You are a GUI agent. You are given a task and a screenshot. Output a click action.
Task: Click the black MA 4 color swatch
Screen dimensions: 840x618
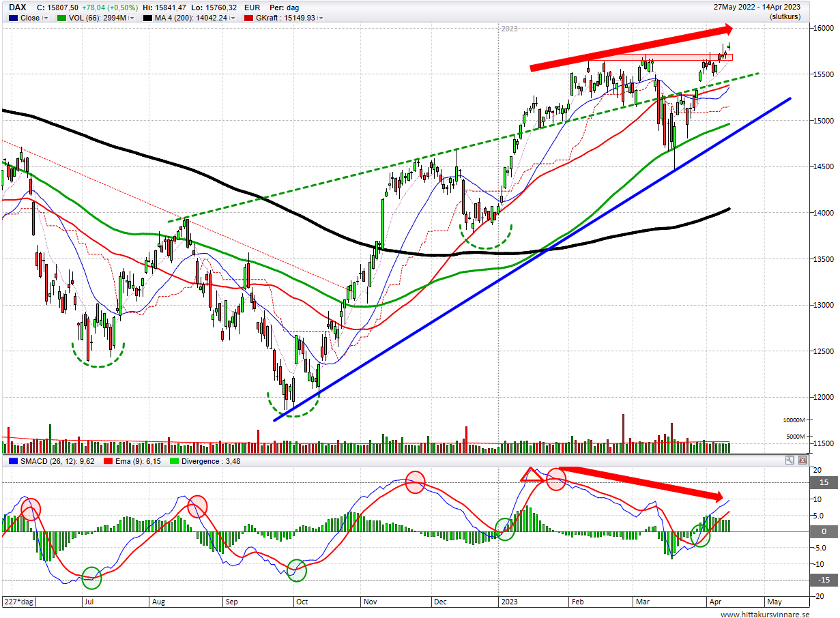point(148,18)
